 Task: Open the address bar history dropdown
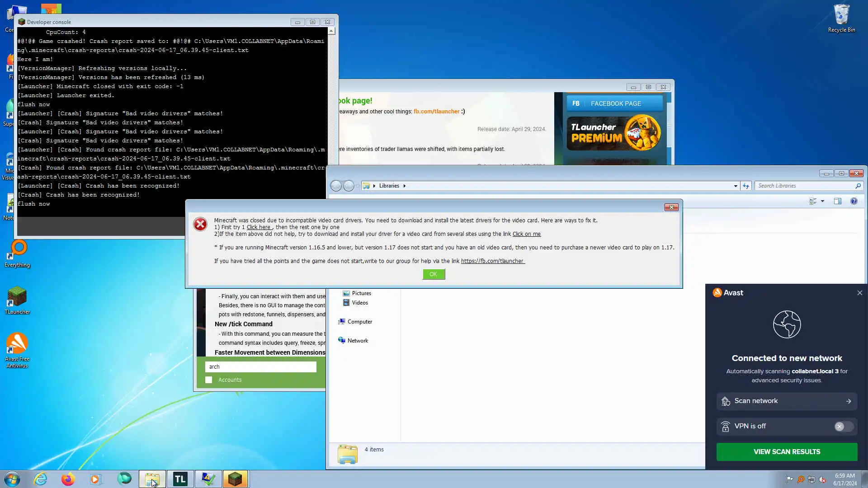[x=736, y=186]
